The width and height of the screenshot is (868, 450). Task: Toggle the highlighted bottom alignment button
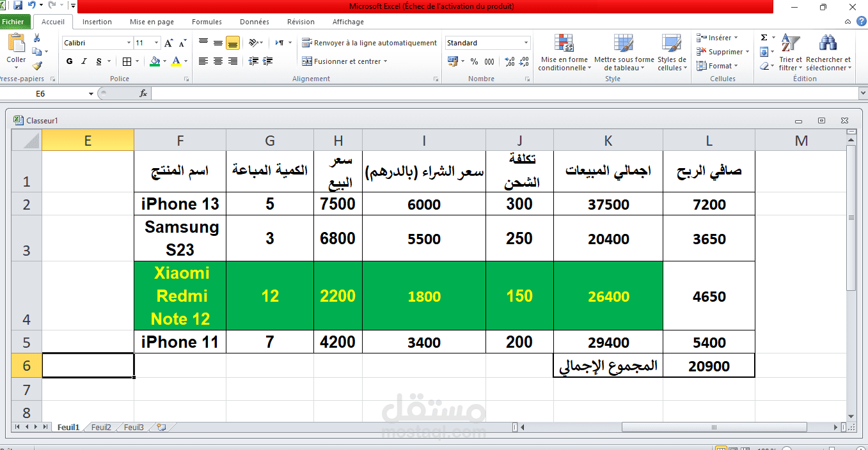point(233,43)
